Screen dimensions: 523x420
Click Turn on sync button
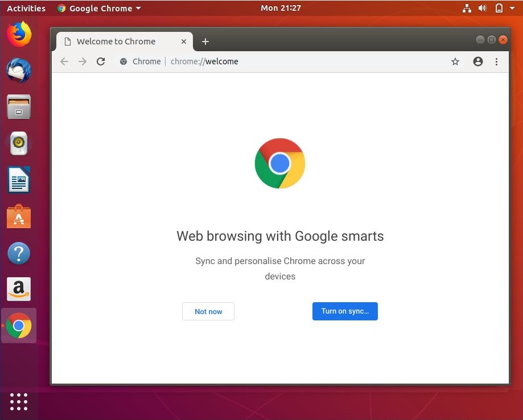click(345, 311)
